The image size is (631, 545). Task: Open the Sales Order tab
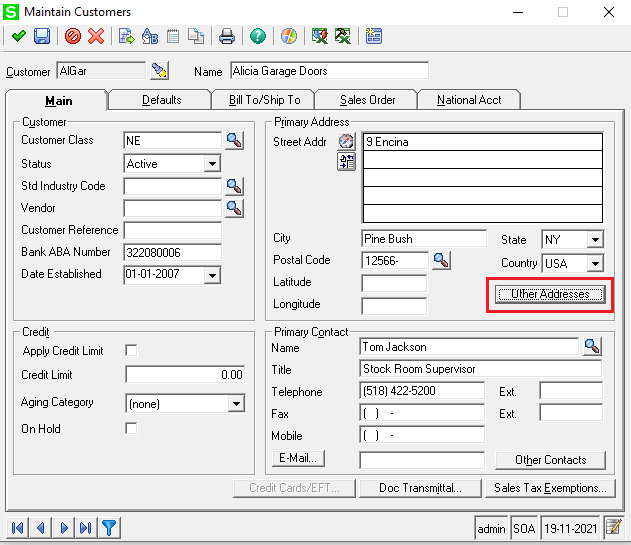pos(367,99)
